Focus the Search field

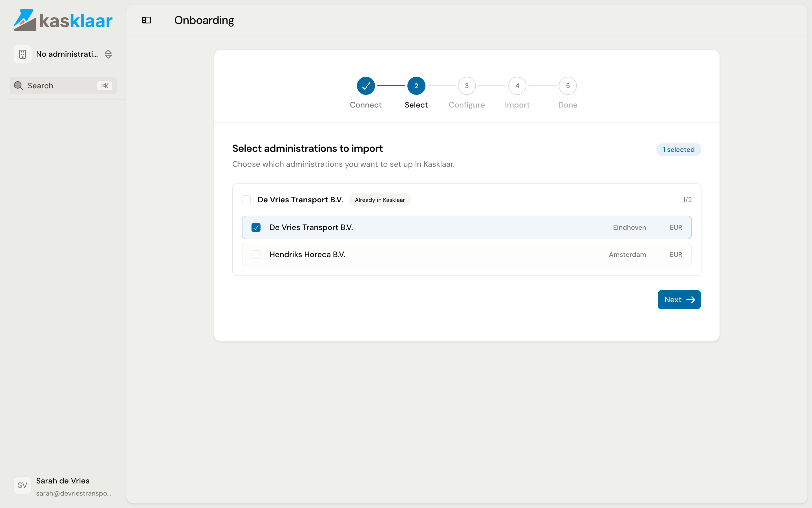(63, 86)
